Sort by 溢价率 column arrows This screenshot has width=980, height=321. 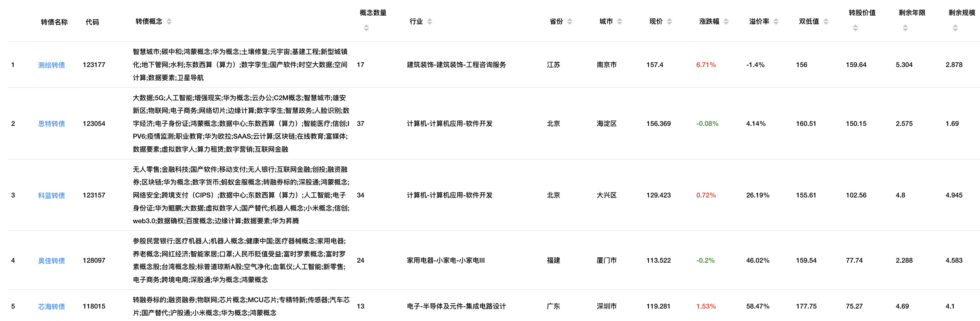776,21
